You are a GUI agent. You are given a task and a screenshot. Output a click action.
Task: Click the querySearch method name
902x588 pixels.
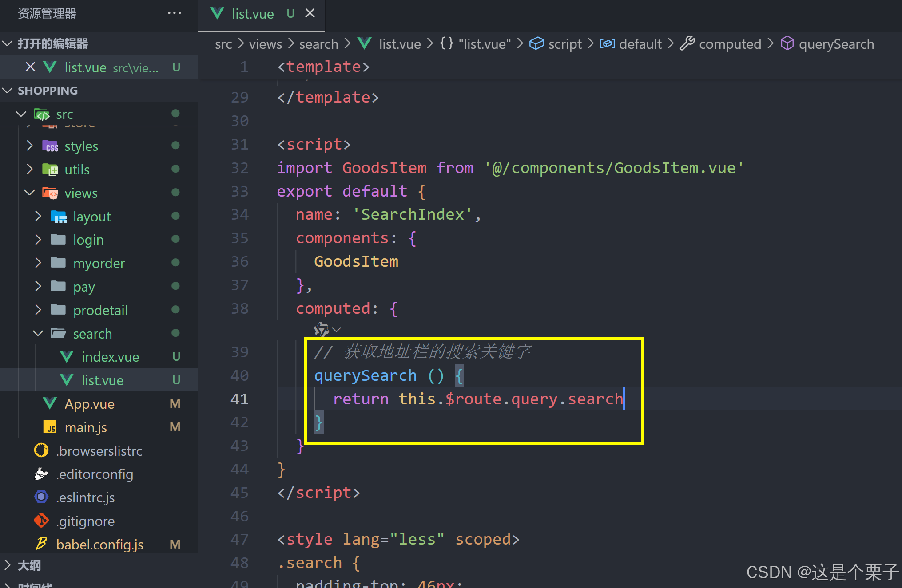[366, 376]
